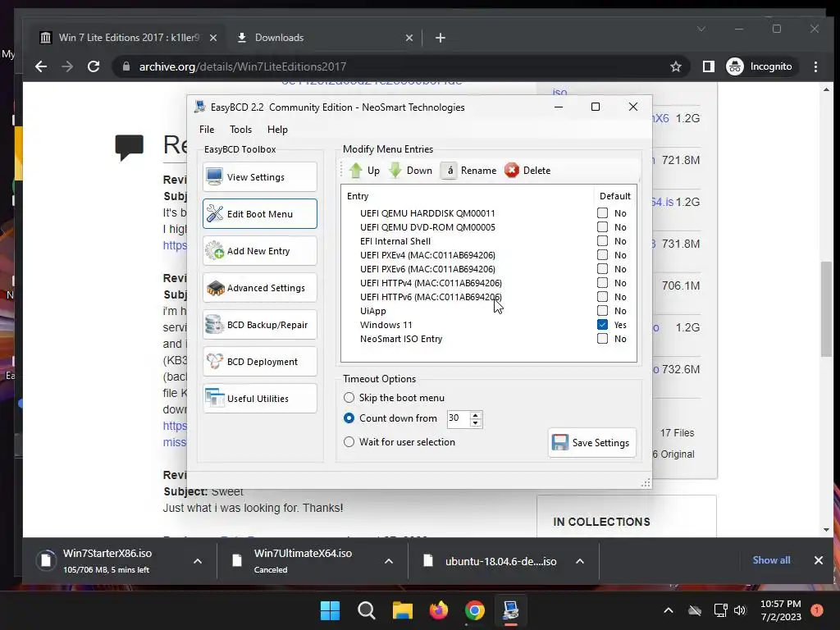Viewport: 840px width, 630px height.
Task: Expand Win7StarterX86.iso download options
Action: click(198, 561)
